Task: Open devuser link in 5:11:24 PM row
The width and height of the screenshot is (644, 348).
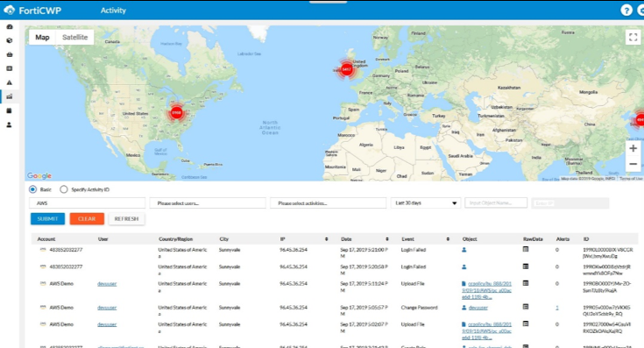Action: (107, 284)
